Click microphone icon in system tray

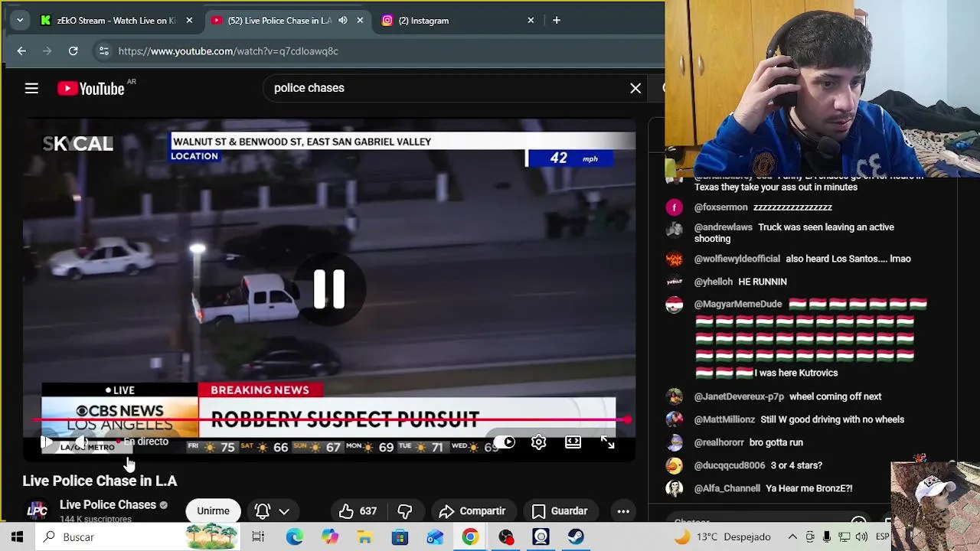827,537
